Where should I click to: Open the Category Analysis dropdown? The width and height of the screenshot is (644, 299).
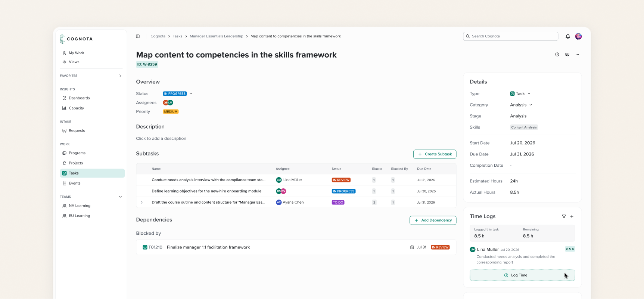pyautogui.click(x=521, y=105)
